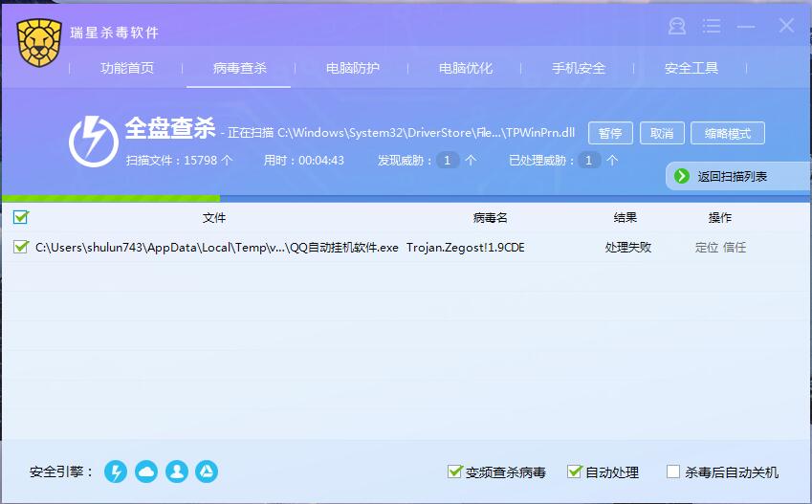
Task: Click the 用时：00:04:43 timer
Action: point(304,161)
